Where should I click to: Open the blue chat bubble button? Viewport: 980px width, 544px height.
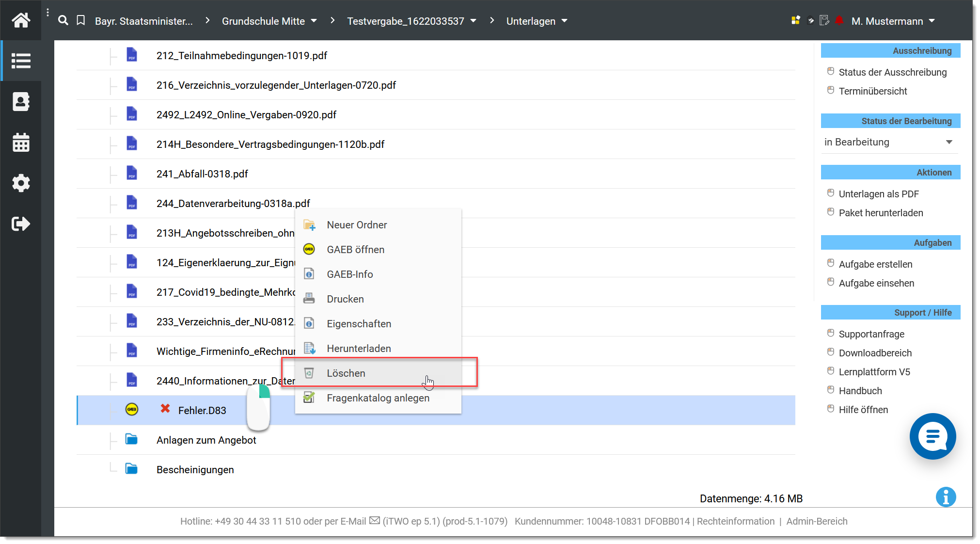[933, 436]
